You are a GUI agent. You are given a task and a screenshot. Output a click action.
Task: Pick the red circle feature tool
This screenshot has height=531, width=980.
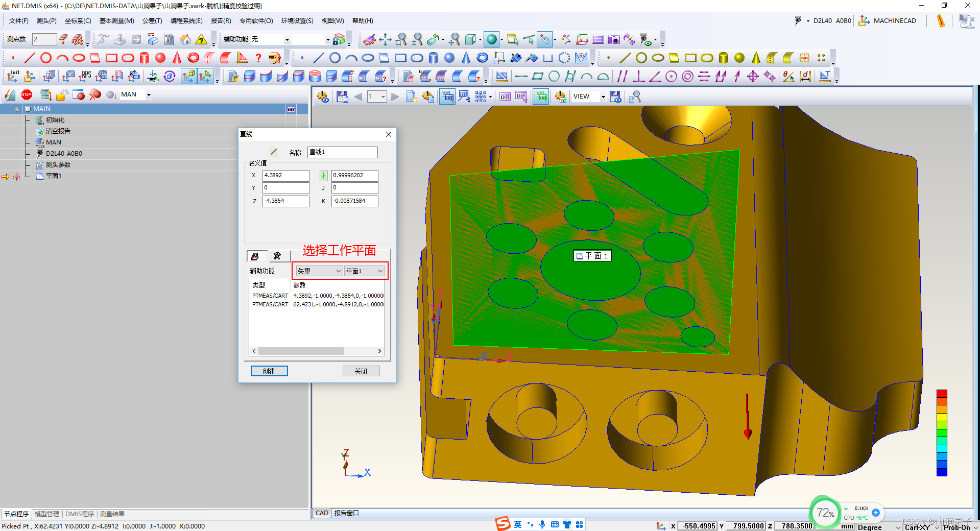46,58
